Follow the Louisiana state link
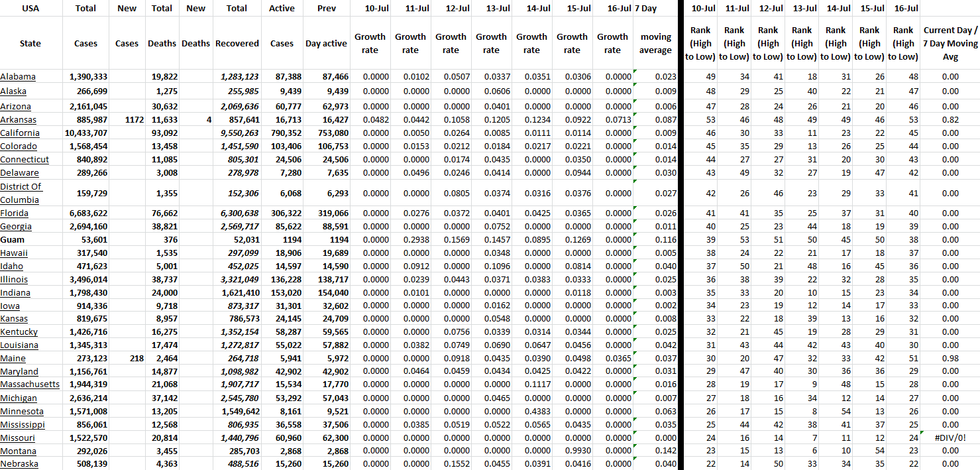980x470 pixels. [x=19, y=345]
